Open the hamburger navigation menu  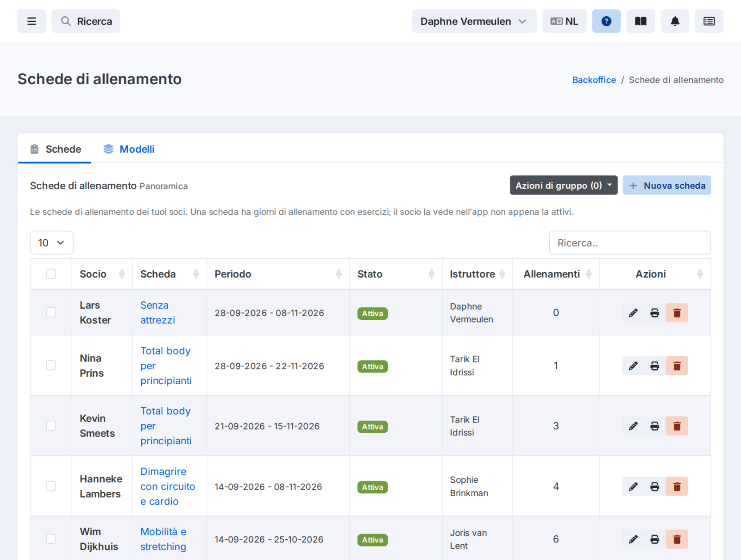tap(31, 21)
